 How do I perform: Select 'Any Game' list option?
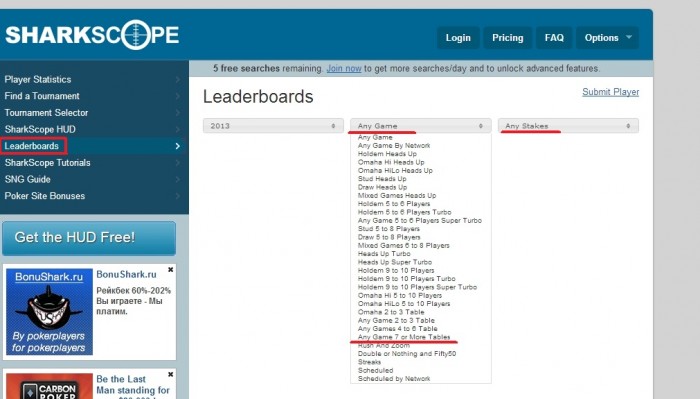375,137
